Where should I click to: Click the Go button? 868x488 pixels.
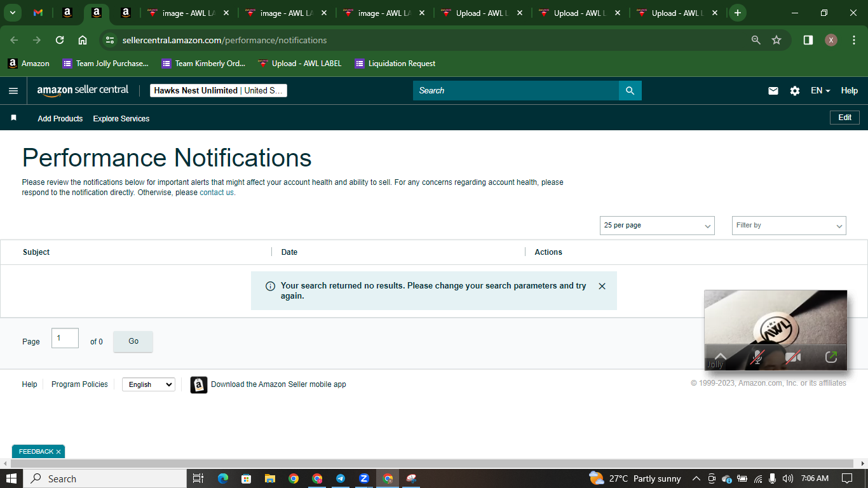click(133, 341)
